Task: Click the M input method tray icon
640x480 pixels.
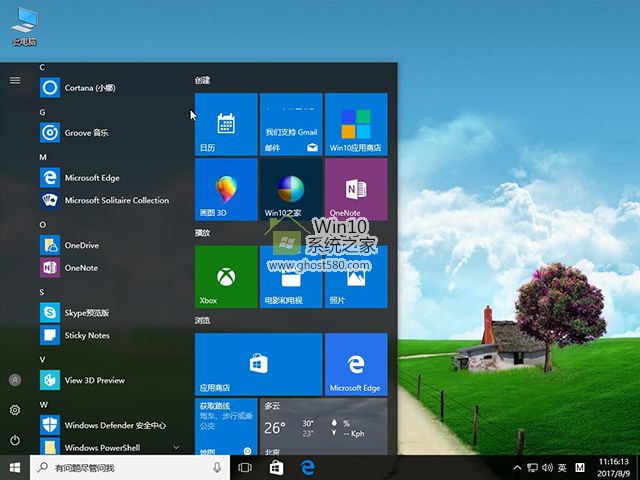Action: (x=580, y=468)
